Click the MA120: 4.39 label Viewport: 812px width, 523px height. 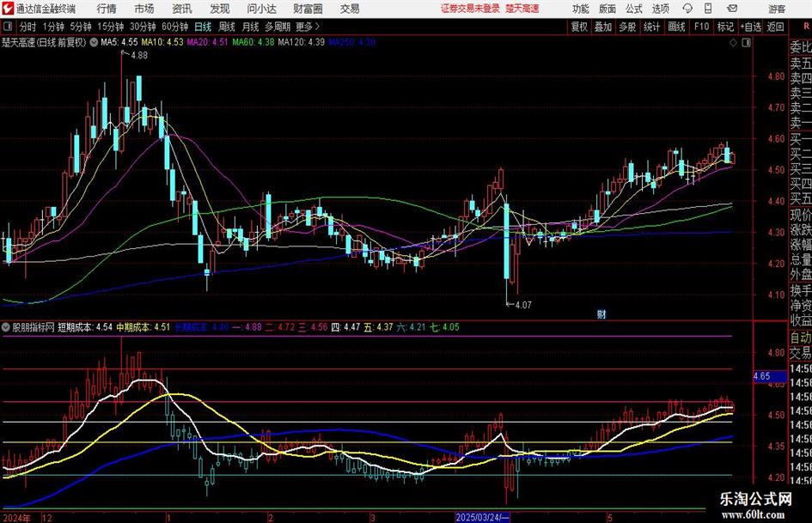tap(302, 42)
